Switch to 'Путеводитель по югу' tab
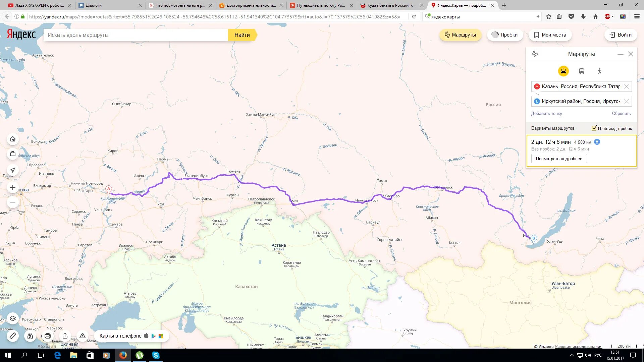This screenshot has height=362, width=644. [321, 5]
